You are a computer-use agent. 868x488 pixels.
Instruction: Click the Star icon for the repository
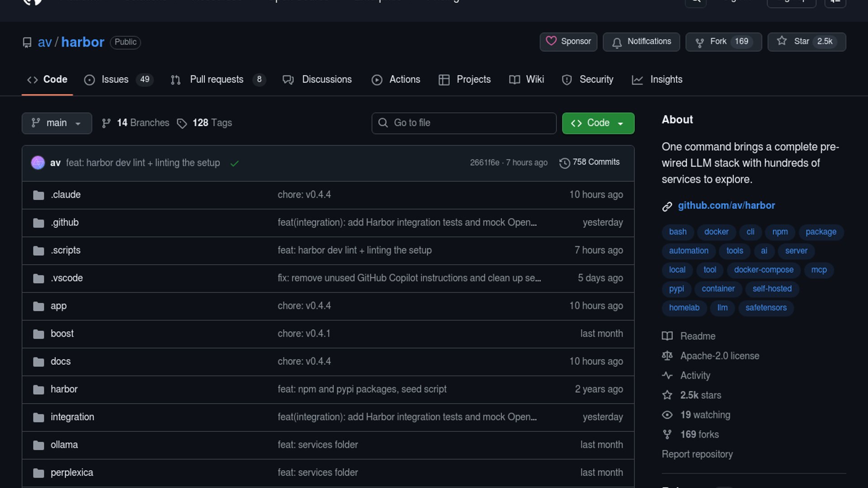(x=782, y=41)
